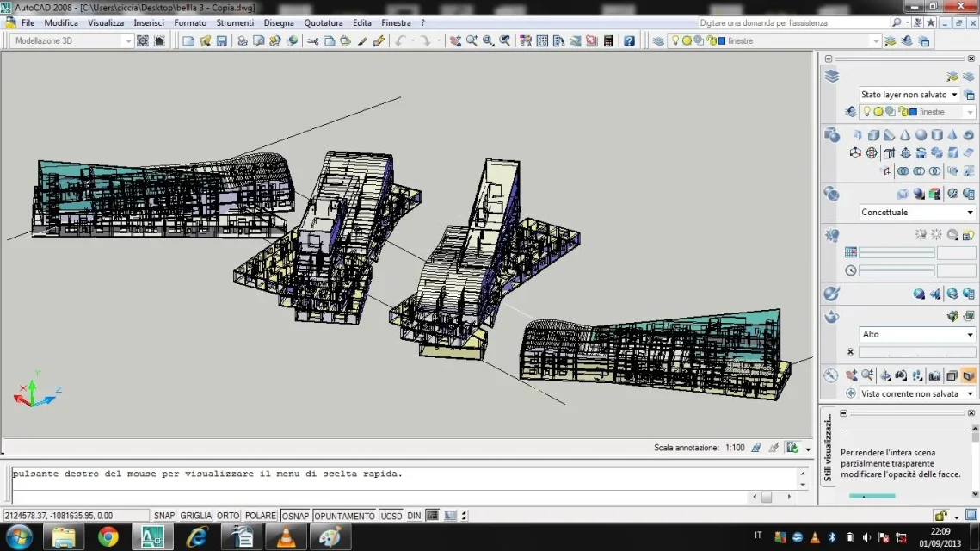Image resolution: width=980 pixels, height=551 pixels.
Task: Click the POLARE status bar button
Action: 260,516
